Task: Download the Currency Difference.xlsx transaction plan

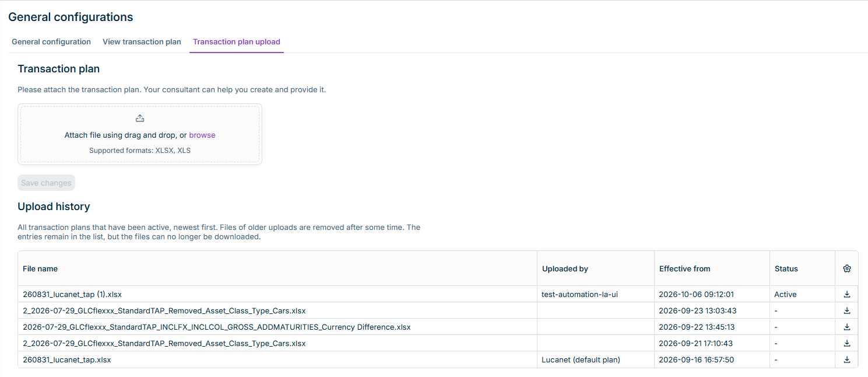Action: (x=847, y=327)
